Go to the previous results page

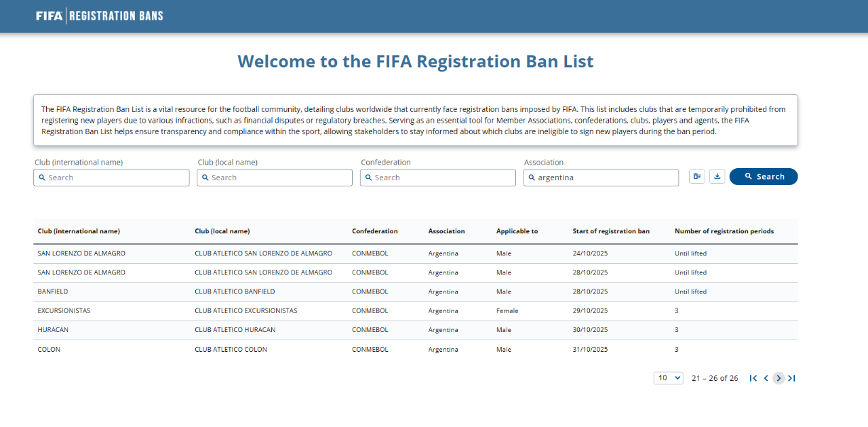click(x=766, y=378)
